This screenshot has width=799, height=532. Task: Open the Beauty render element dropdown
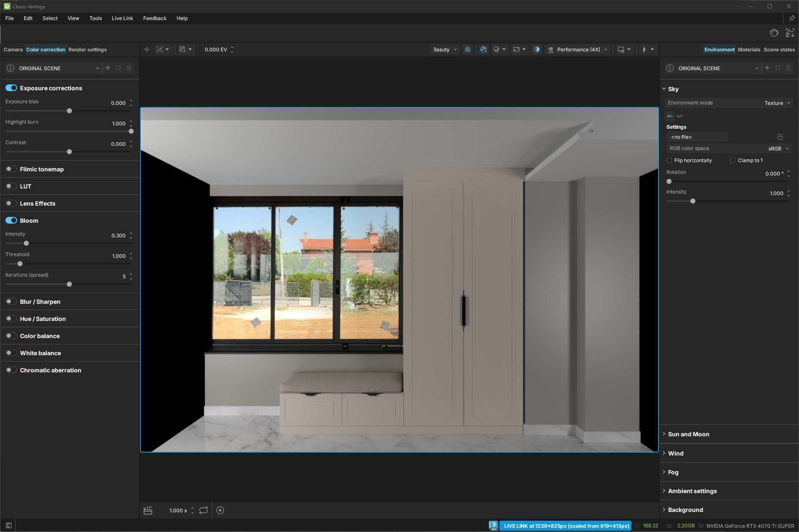pos(445,50)
